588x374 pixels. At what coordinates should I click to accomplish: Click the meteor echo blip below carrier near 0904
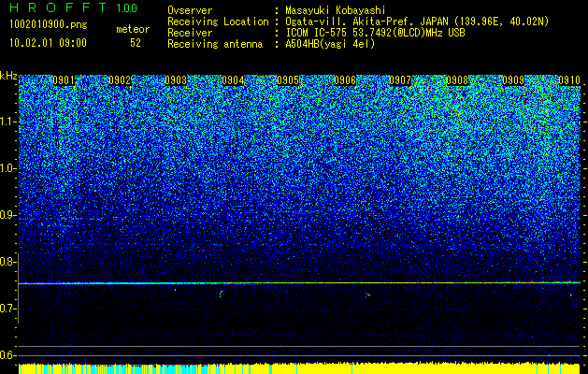221,294
